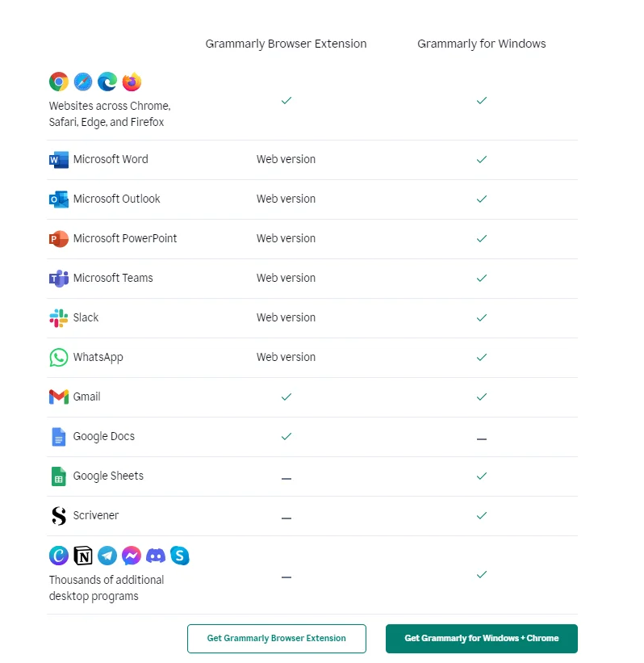The height and width of the screenshot is (663, 644).
Task: Click the Google Chrome browser icon
Action: [x=58, y=82]
